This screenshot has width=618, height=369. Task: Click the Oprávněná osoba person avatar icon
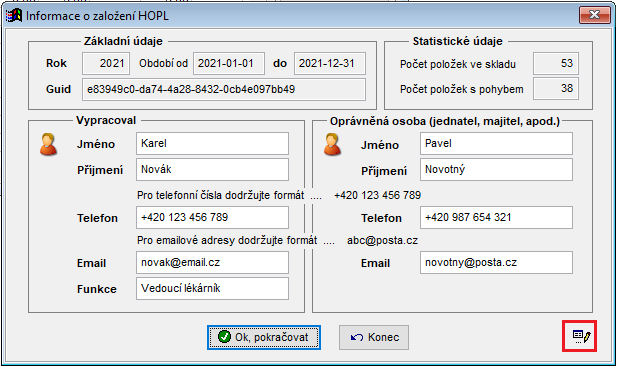click(x=332, y=144)
